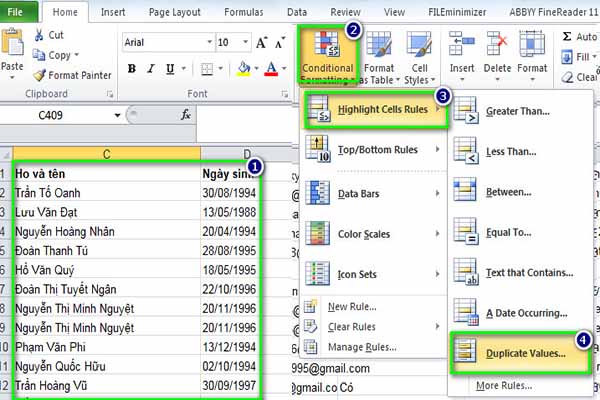Click the Insert cells icon

(461, 43)
